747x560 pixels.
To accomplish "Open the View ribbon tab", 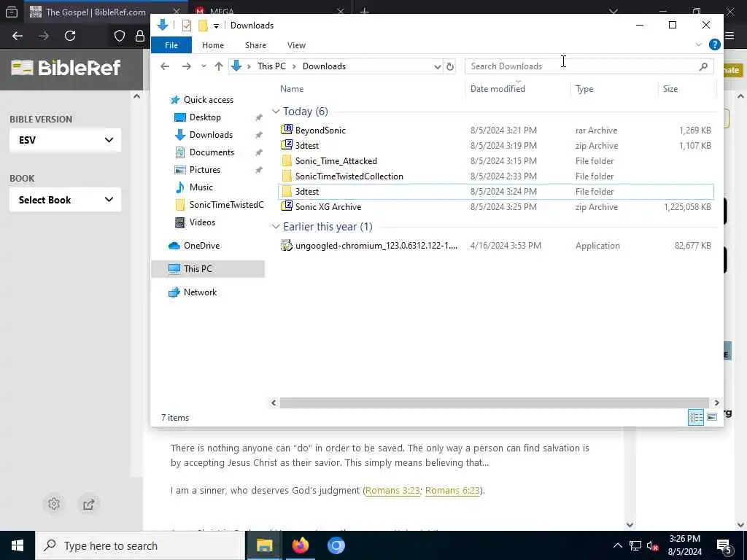I will 296,45.
